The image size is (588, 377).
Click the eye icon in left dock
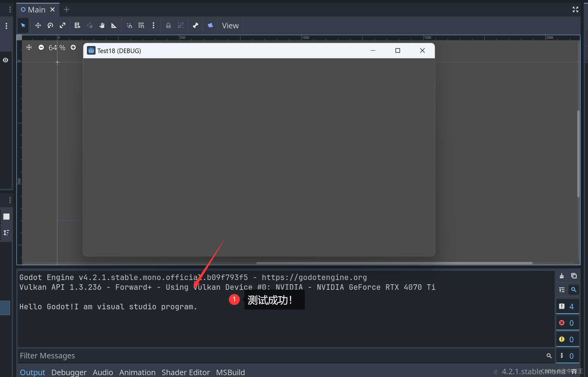point(5,60)
